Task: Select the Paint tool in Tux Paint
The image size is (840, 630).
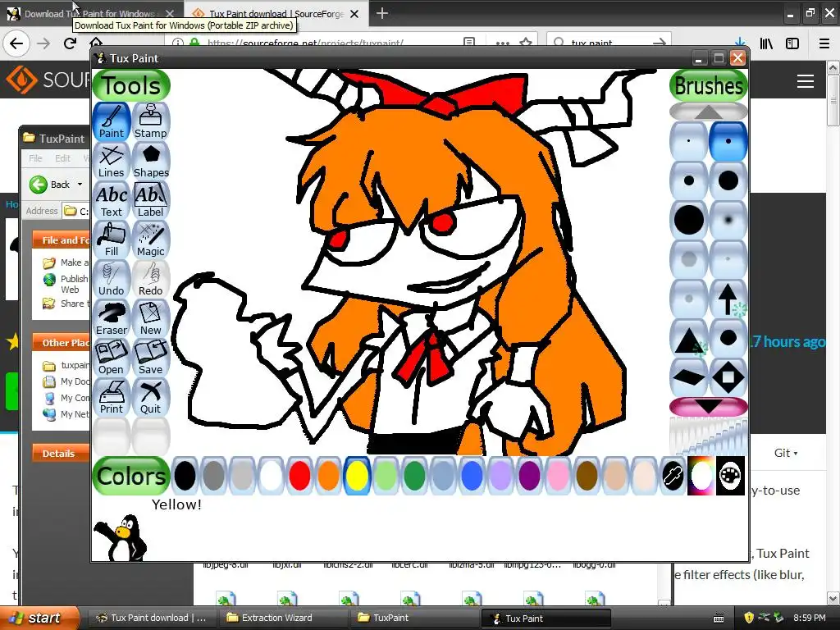Action: [x=112, y=122]
